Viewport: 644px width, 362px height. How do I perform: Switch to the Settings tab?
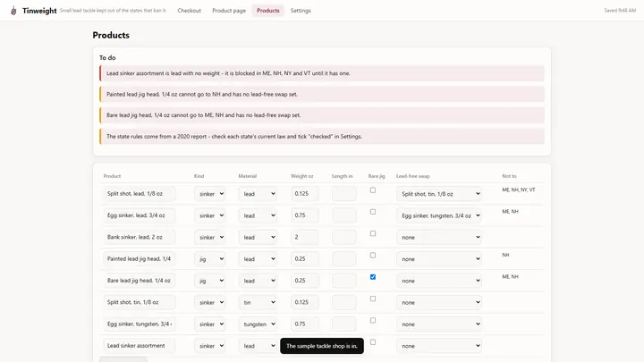[301, 11]
